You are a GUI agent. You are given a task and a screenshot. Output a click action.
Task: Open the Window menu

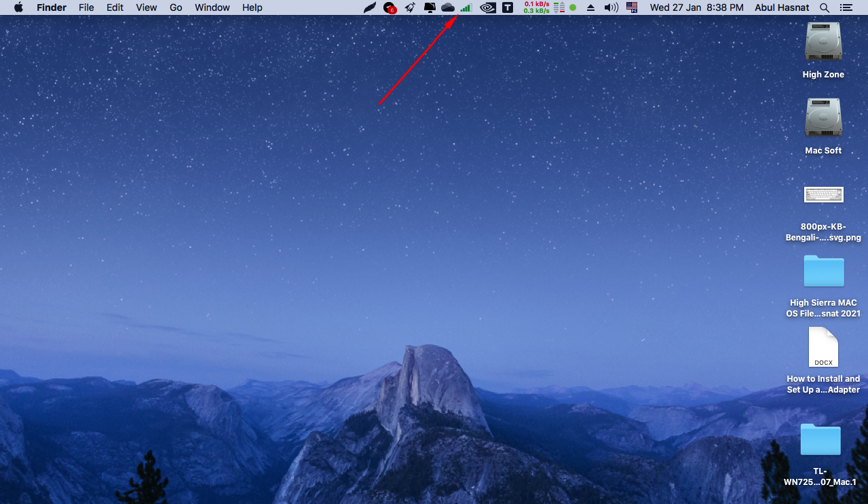coord(212,7)
